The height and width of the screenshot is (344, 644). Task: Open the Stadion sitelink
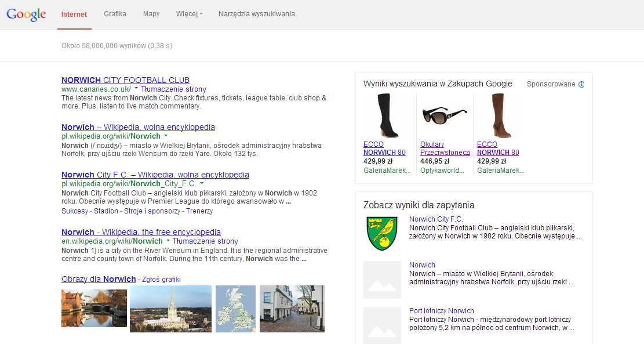tap(106, 211)
